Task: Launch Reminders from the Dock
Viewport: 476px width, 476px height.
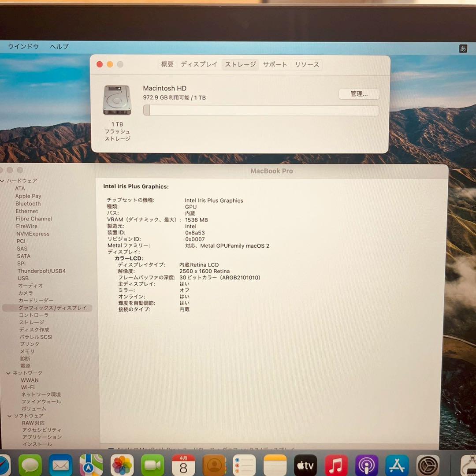Action: pyautogui.click(x=244, y=465)
